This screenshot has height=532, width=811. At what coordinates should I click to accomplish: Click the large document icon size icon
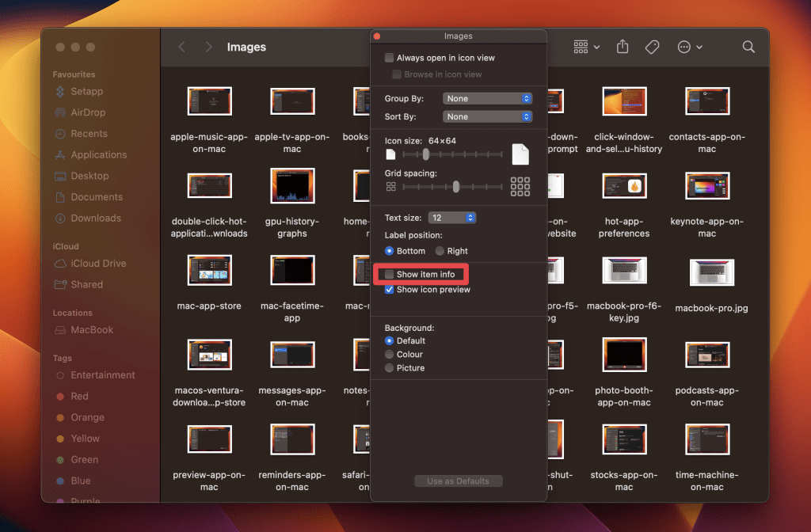coord(520,154)
